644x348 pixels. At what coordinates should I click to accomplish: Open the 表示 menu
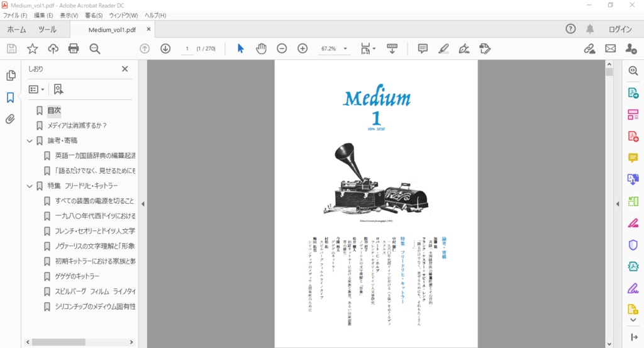pyautogui.click(x=69, y=15)
